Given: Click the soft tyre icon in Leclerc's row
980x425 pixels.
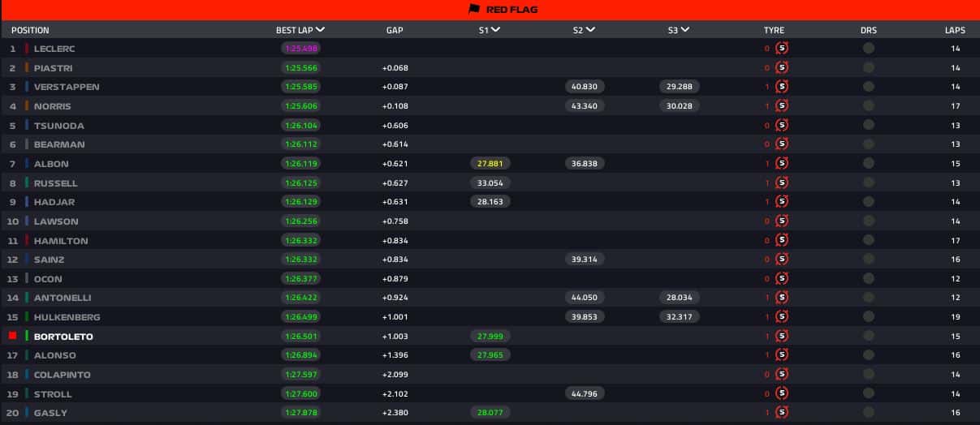Looking at the screenshot, I should (x=782, y=48).
